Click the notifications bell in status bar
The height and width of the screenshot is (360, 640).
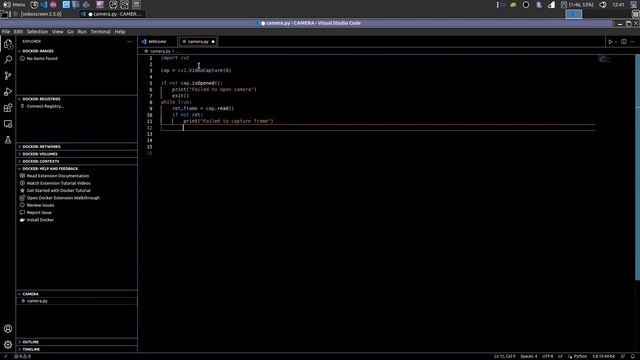[633, 356]
